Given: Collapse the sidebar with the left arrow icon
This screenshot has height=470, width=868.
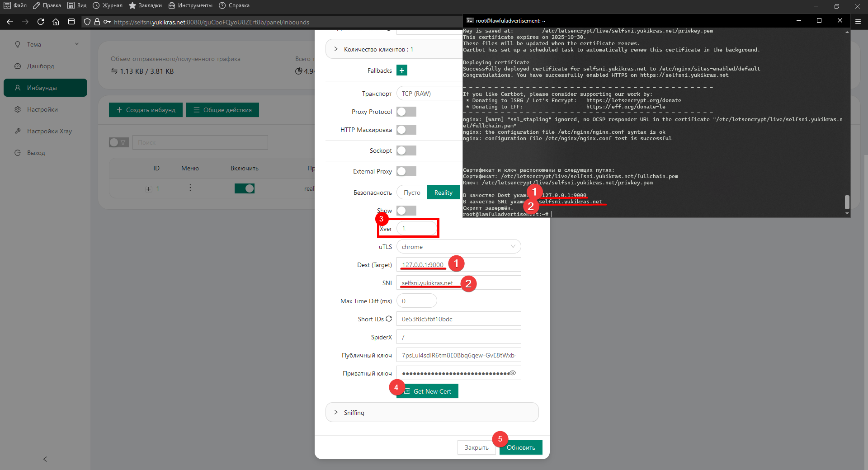Looking at the screenshot, I should click(45, 459).
